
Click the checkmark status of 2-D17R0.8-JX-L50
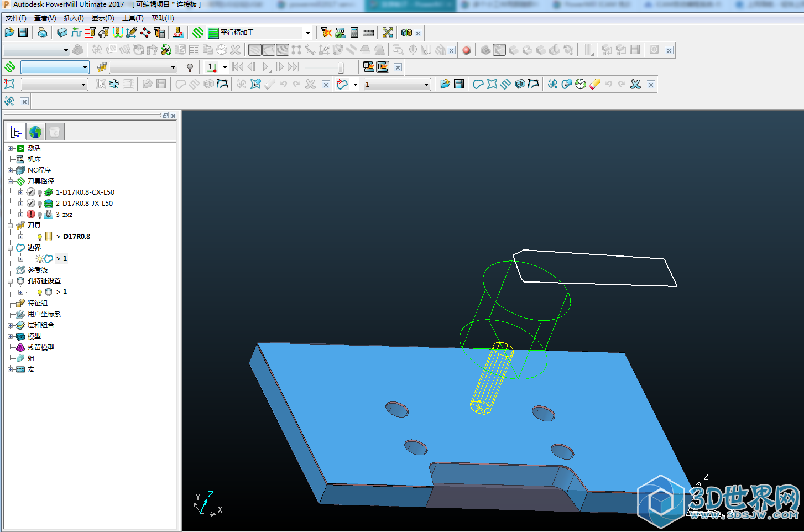click(31, 204)
